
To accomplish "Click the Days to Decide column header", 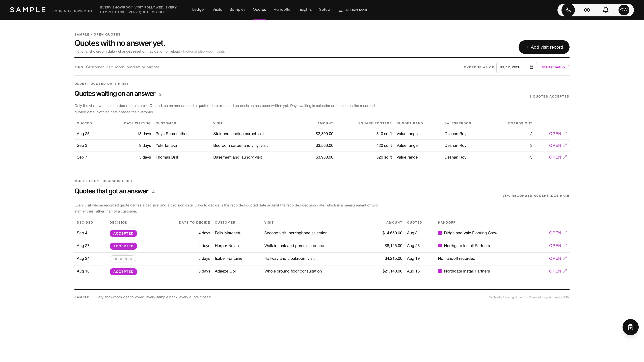I will [194, 223].
